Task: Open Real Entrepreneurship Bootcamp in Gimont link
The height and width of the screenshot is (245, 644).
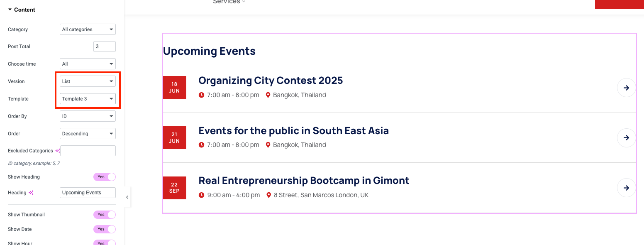Action: [x=304, y=181]
